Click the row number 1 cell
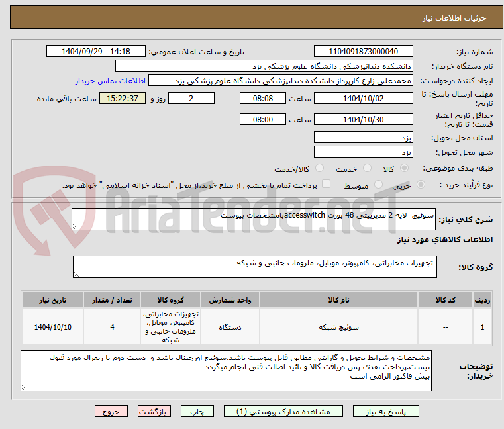 (x=482, y=327)
